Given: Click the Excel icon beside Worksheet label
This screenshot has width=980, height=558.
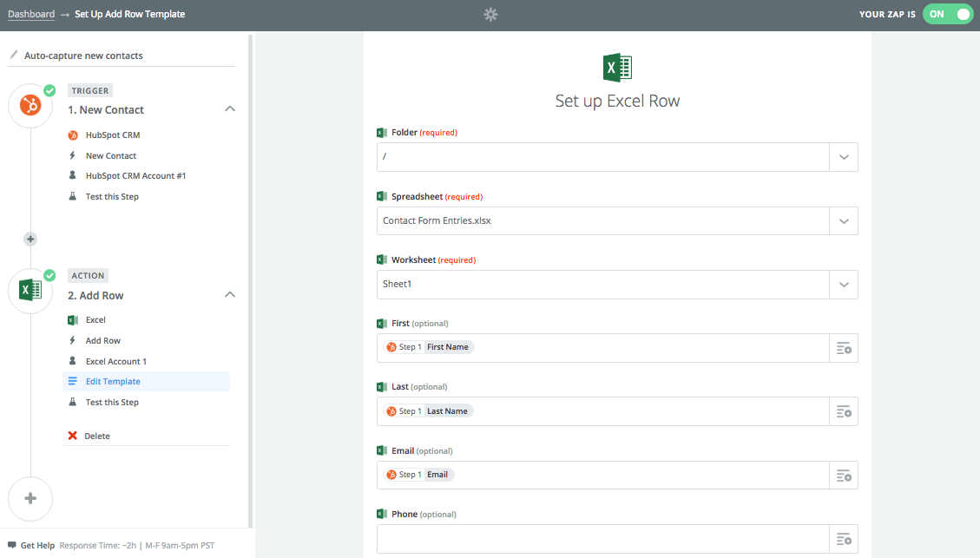Looking at the screenshot, I should click(382, 259).
